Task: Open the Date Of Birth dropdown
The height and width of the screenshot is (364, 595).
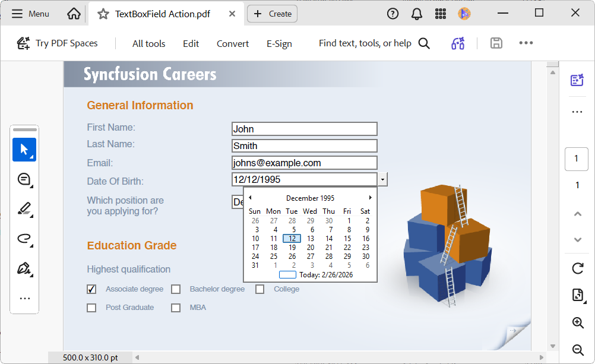Action: click(382, 179)
